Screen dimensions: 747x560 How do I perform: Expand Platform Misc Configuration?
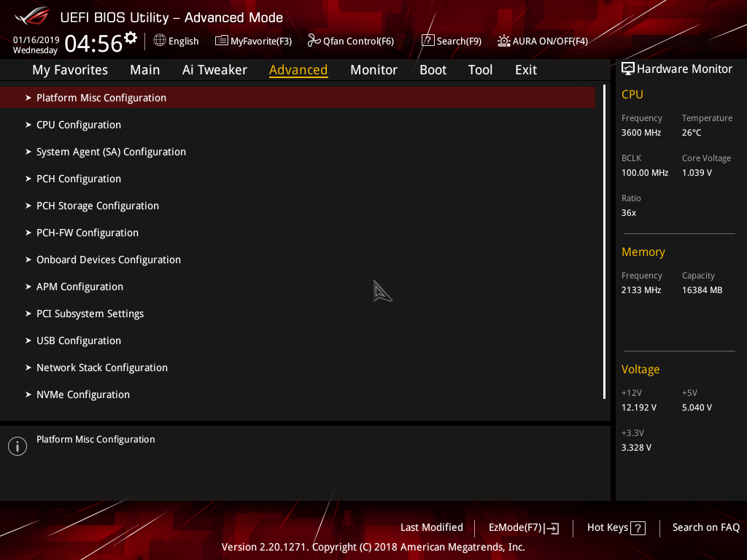[x=101, y=97]
